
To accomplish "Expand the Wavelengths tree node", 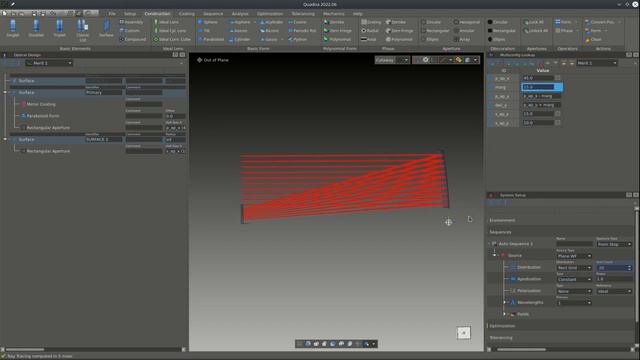I will [504, 302].
